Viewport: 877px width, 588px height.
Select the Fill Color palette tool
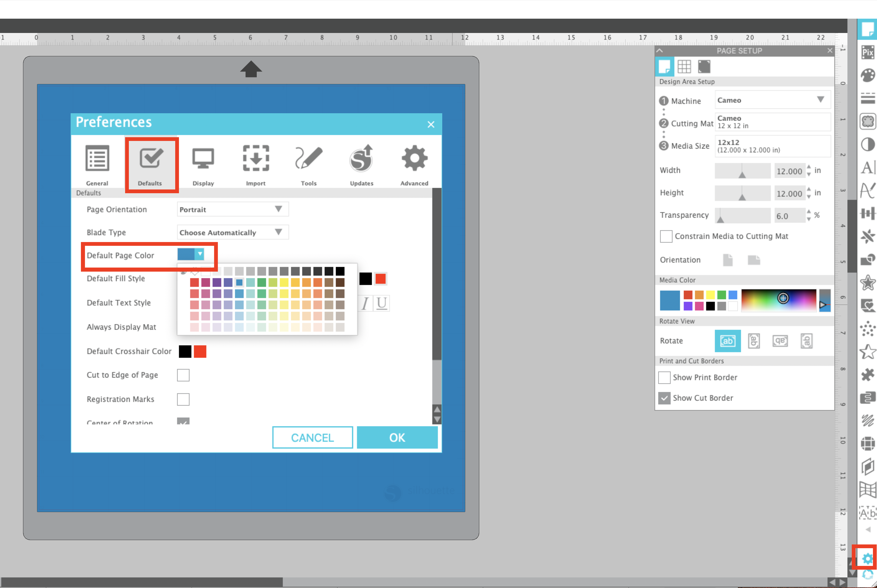tap(868, 75)
